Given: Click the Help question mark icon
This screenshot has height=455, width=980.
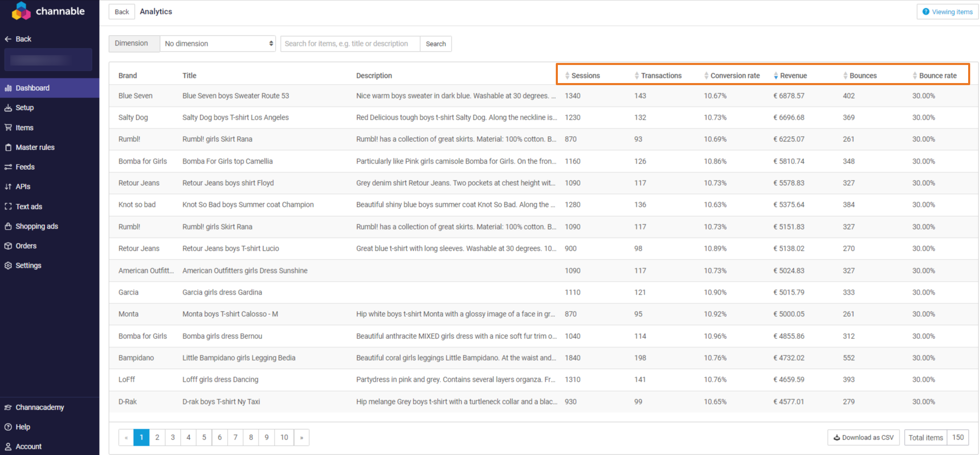Looking at the screenshot, I should point(8,427).
